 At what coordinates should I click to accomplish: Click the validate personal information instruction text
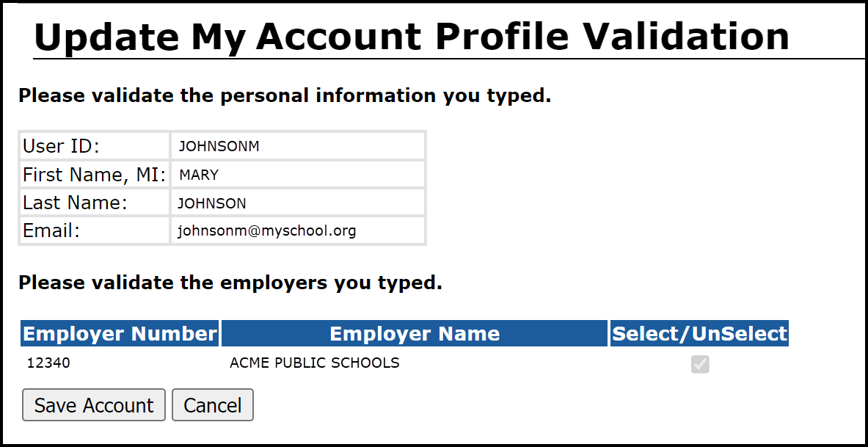tap(285, 95)
